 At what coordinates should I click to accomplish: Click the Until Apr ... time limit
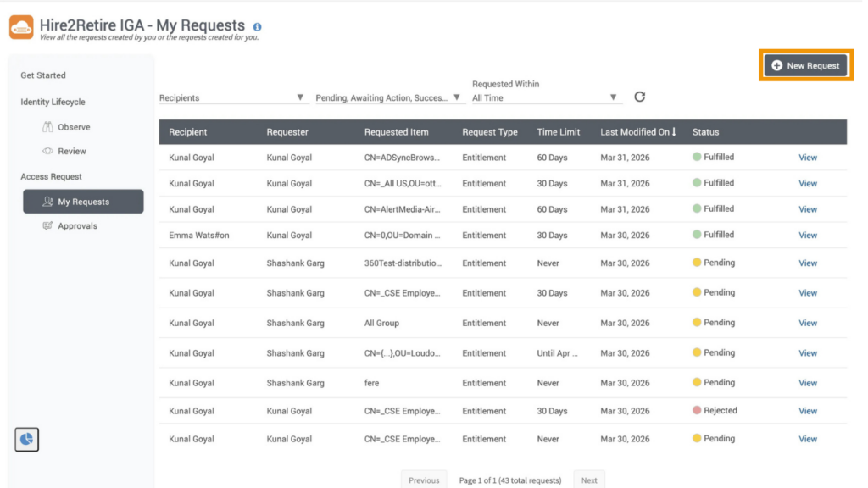tap(557, 353)
